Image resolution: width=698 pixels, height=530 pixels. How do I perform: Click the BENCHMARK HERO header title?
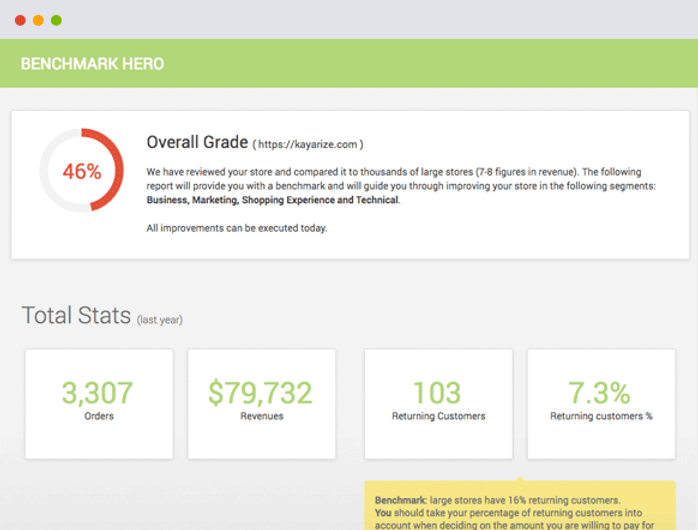[x=92, y=64]
